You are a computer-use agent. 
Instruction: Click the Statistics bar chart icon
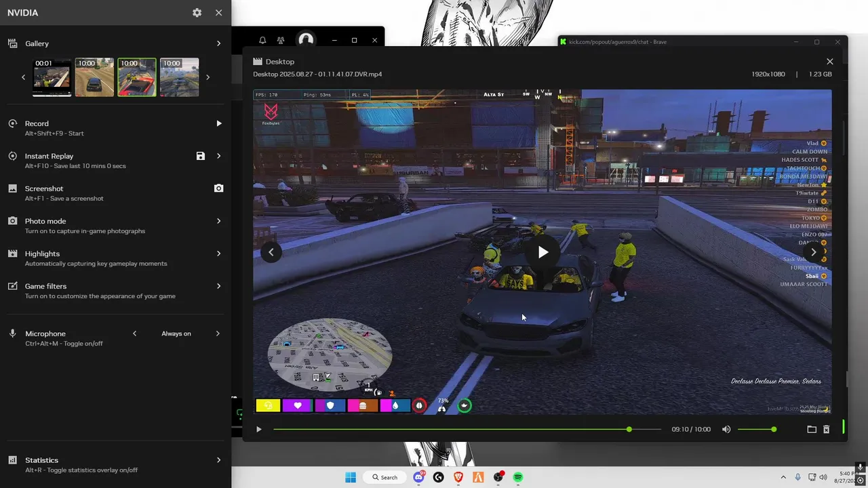point(12,460)
